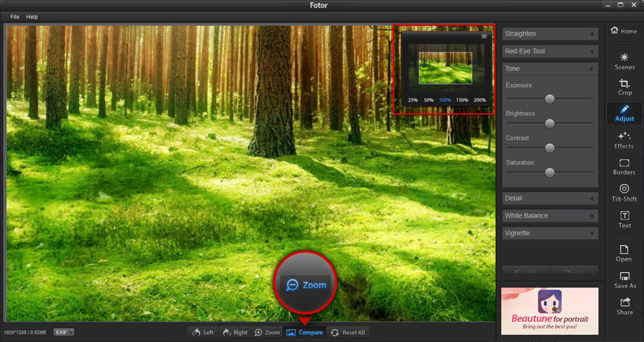This screenshot has width=644, height=342.
Task: Click the Reset All button
Action: [x=349, y=332]
